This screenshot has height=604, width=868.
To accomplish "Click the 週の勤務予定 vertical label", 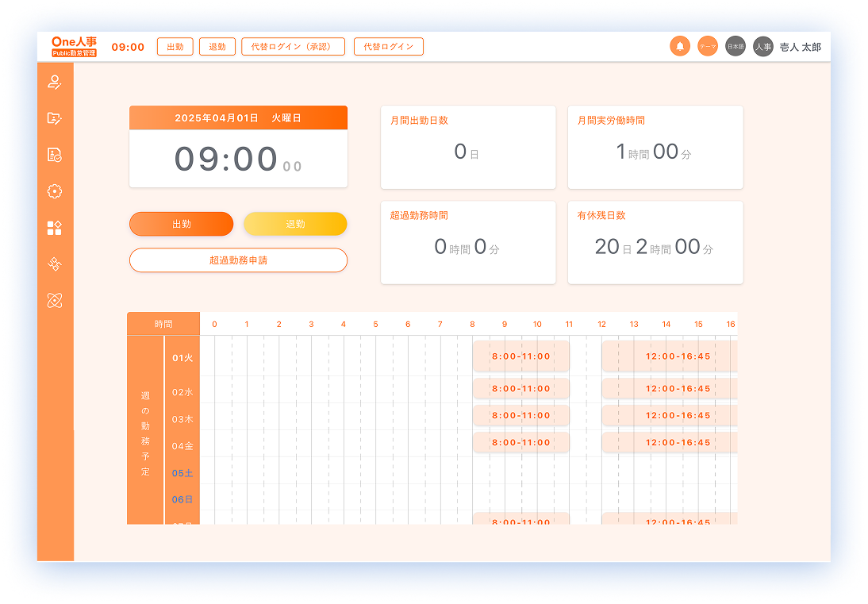I will tap(145, 433).
